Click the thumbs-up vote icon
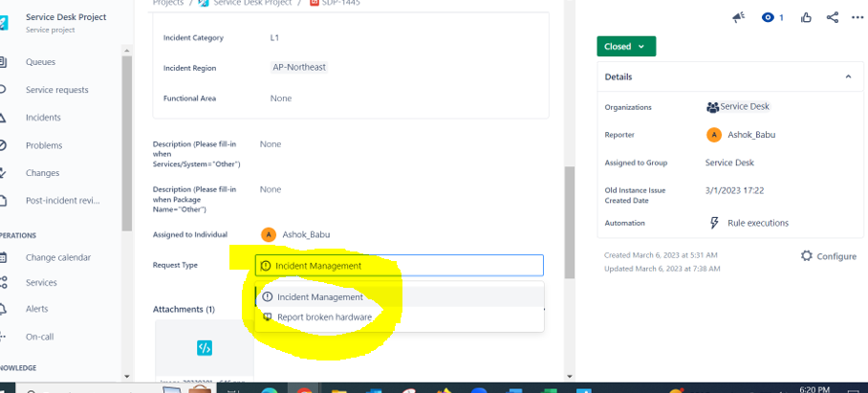This screenshot has height=393, width=868. click(806, 18)
